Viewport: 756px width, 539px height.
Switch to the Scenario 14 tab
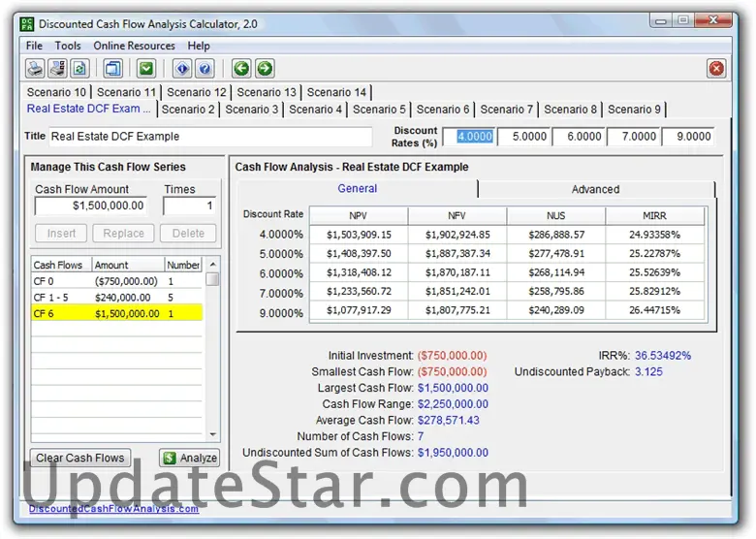click(336, 92)
